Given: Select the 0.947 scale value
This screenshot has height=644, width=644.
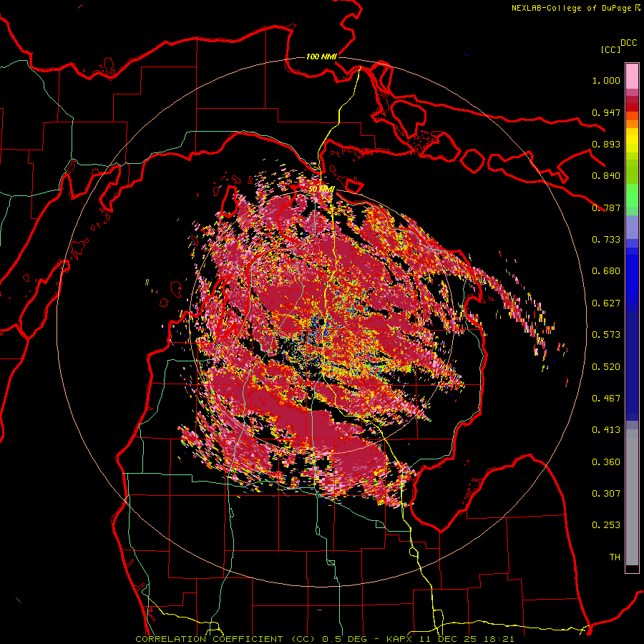Looking at the screenshot, I should [x=606, y=112].
